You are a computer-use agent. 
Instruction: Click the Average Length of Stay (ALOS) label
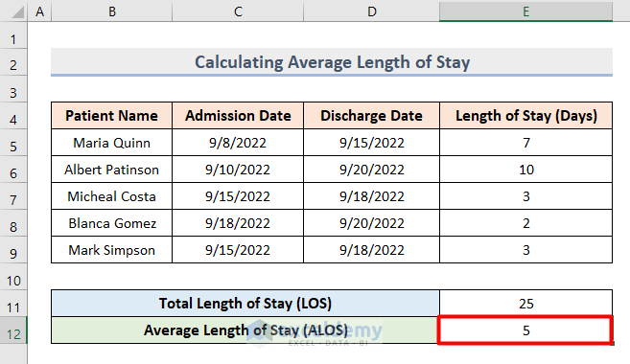[x=245, y=330]
